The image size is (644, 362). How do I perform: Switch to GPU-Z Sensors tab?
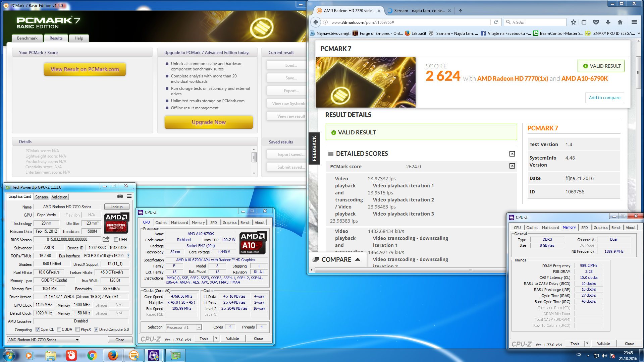pyautogui.click(x=42, y=197)
